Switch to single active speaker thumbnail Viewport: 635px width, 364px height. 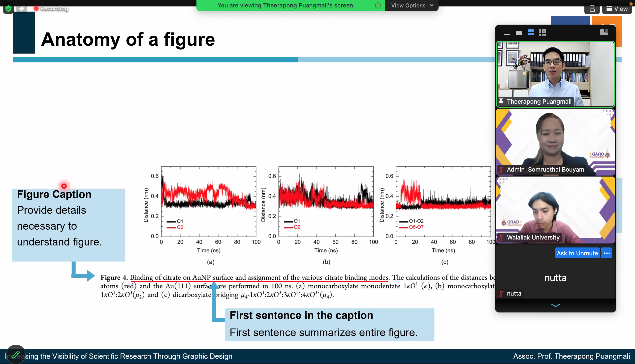pos(519,33)
